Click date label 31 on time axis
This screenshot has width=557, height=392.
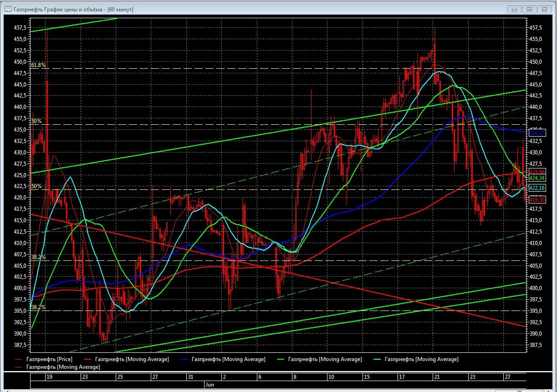(x=190, y=377)
